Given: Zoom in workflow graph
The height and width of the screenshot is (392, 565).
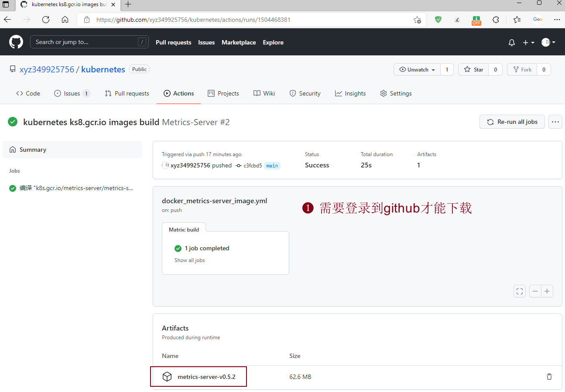Looking at the screenshot, I should [x=547, y=291].
